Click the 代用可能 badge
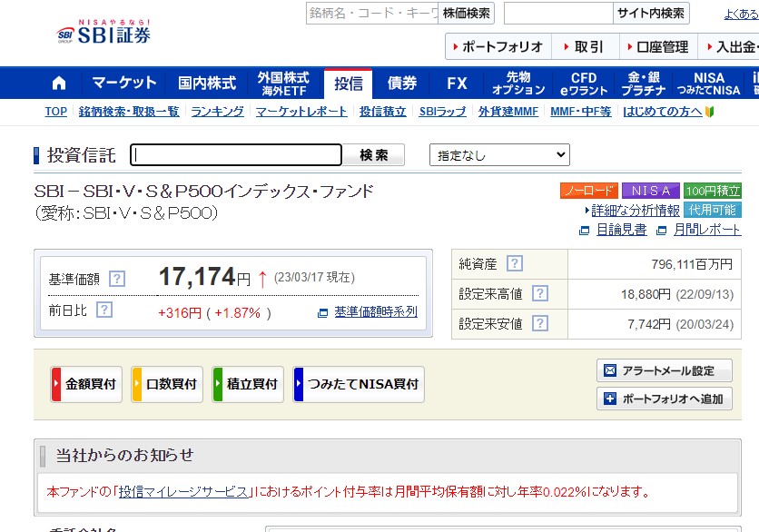This screenshot has width=759, height=532. tap(713, 210)
